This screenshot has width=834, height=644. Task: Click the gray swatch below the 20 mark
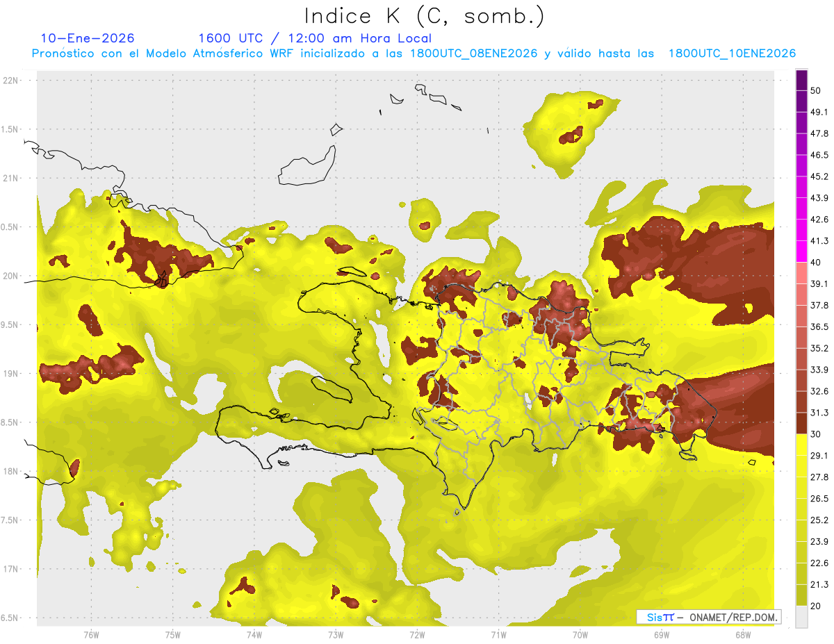click(801, 617)
